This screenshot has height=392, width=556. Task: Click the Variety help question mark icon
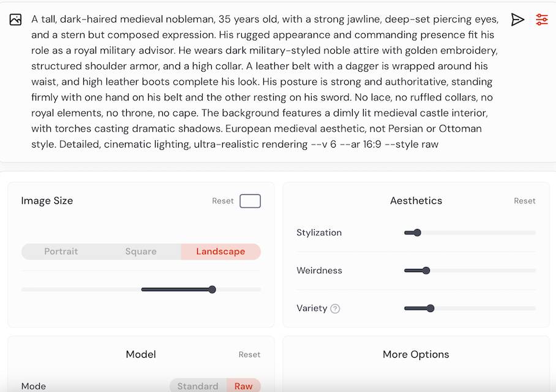tap(335, 309)
